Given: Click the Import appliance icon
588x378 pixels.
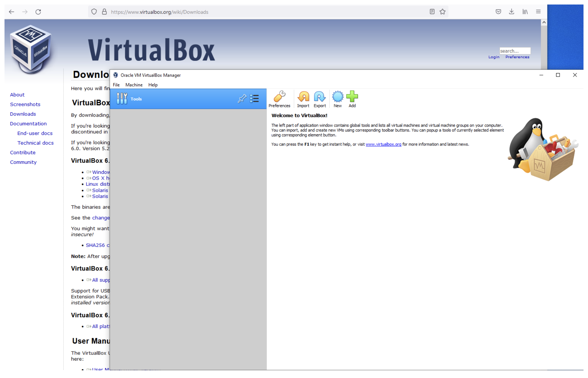Looking at the screenshot, I should click(x=303, y=99).
